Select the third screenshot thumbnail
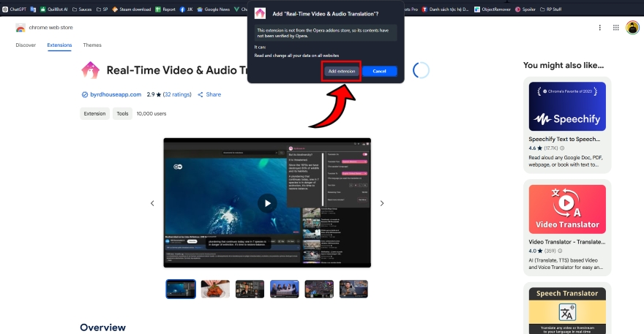This screenshot has width=644, height=334. coord(250,289)
